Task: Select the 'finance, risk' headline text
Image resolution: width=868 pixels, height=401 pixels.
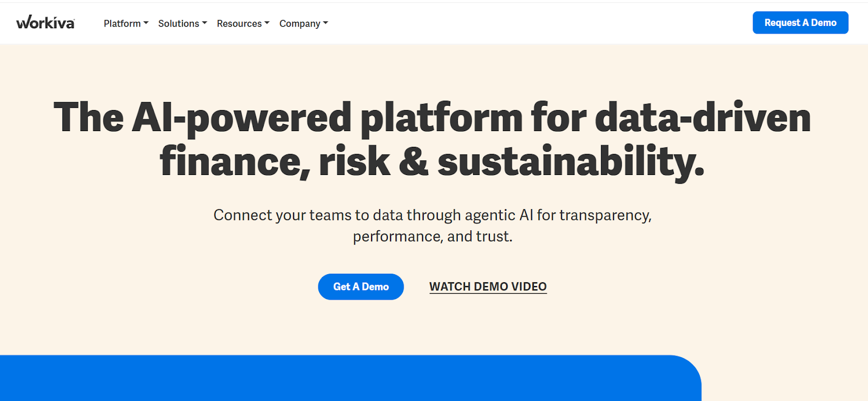Action: pyautogui.click(x=274, y=162)
